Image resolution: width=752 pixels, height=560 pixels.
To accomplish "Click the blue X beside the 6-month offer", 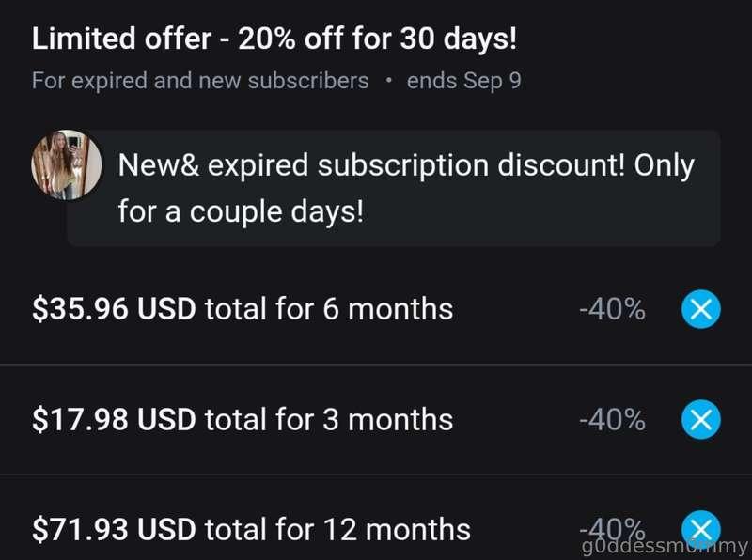I will pos(701,308).
